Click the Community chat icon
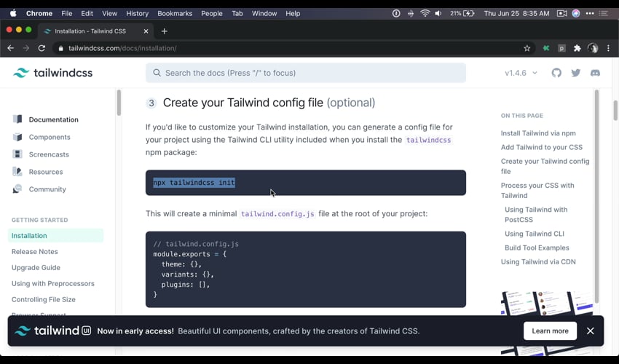The width and height of the screenshot is (619, 364). 17,189
